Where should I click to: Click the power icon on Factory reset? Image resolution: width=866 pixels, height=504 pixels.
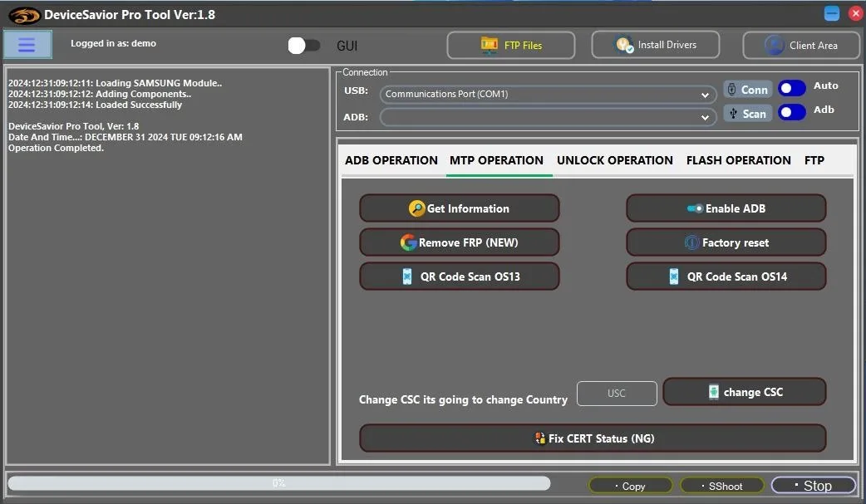[691, 242]
